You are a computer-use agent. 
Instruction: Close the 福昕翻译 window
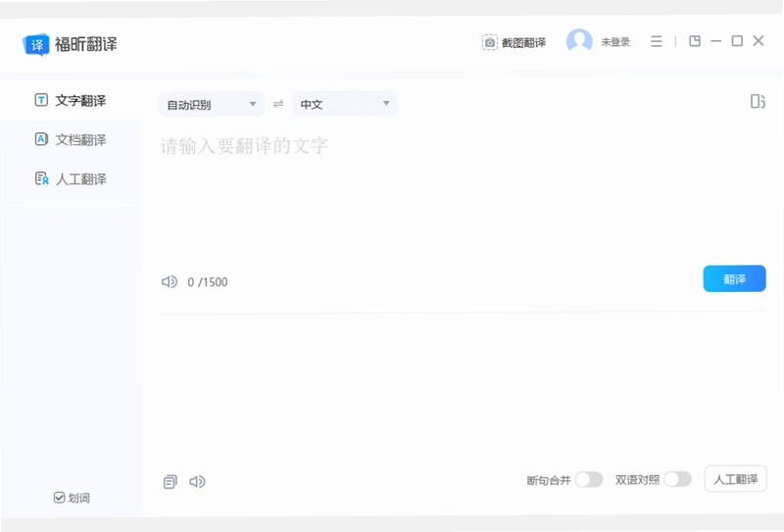click(759, 40)
